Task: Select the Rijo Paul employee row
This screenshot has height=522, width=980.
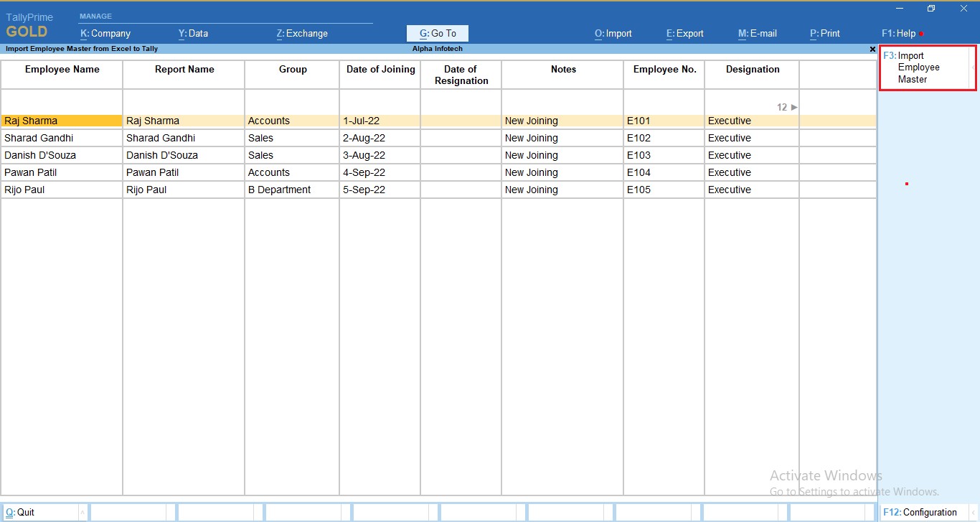Action: point(61,190)
